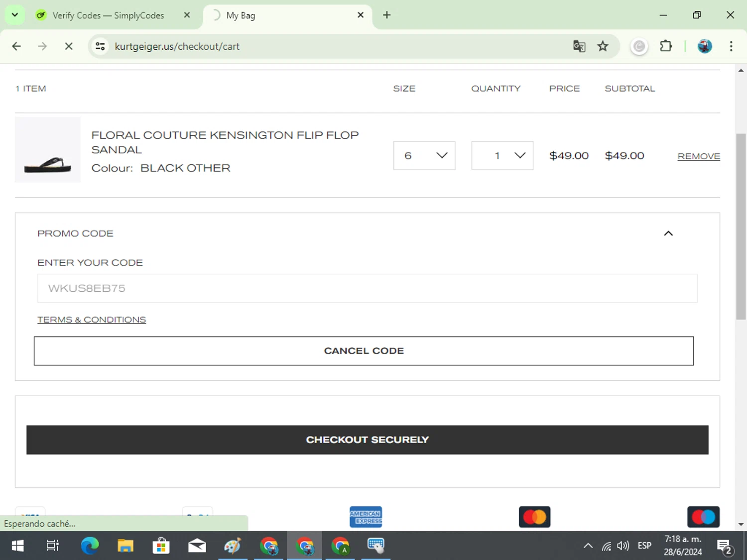Stop loading the page
Screen dimensions: 747x560
click(x=69, y=46)
